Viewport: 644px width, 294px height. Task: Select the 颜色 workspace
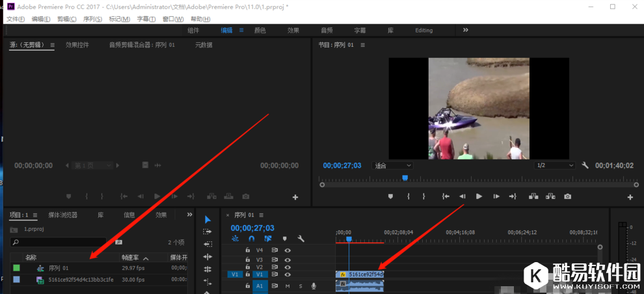tap(260, 30)
